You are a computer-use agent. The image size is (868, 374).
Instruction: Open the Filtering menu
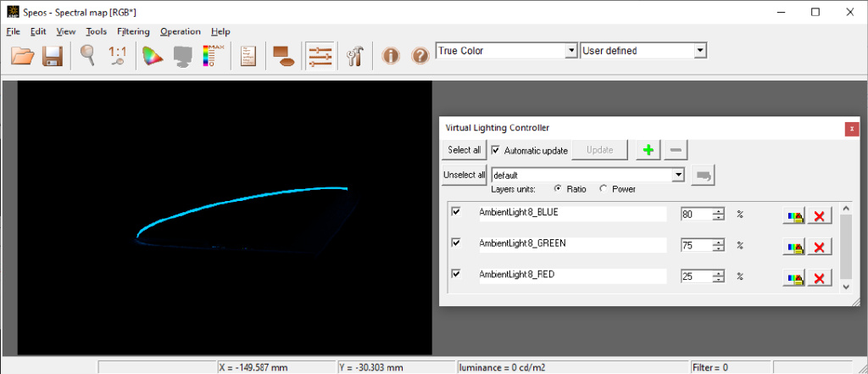pos(133,31)
